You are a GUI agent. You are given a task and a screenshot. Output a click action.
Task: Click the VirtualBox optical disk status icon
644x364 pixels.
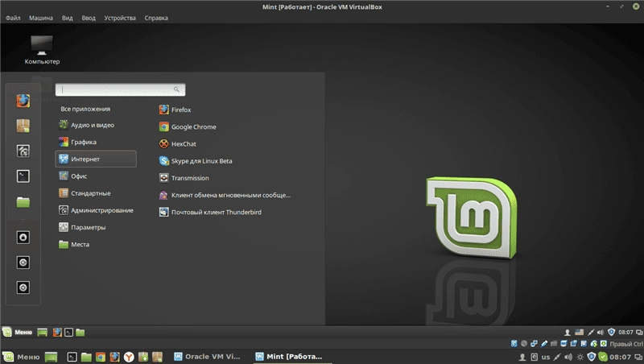pyautogui.click(x=524, y=344)
